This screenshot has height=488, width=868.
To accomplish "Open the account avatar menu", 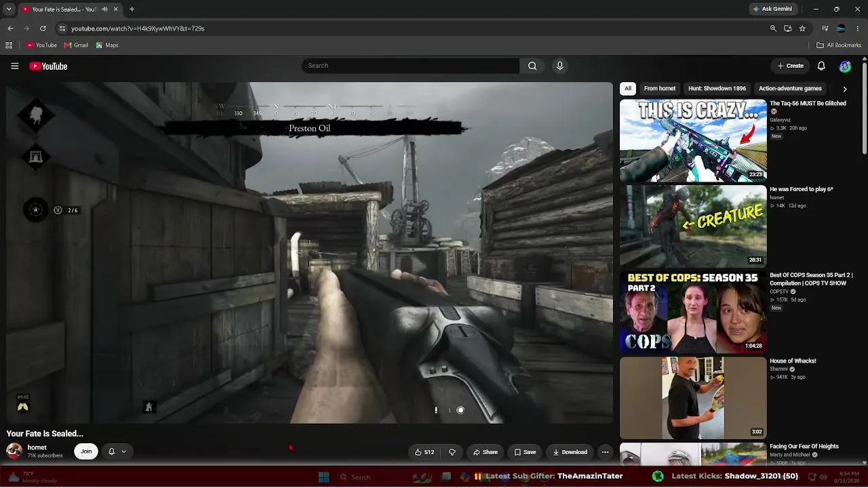I will click(845, 66).
